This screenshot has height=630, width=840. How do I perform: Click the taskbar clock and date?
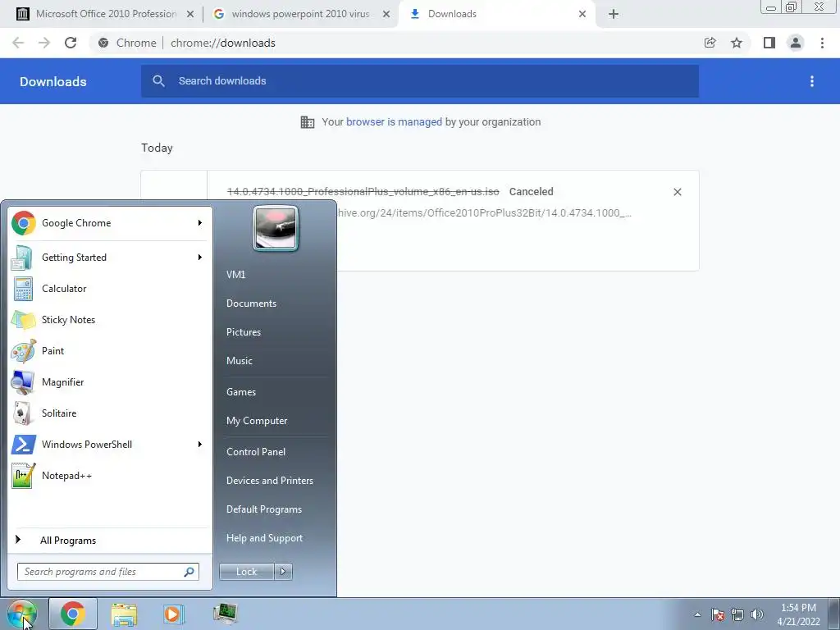[x=798, y=614]
